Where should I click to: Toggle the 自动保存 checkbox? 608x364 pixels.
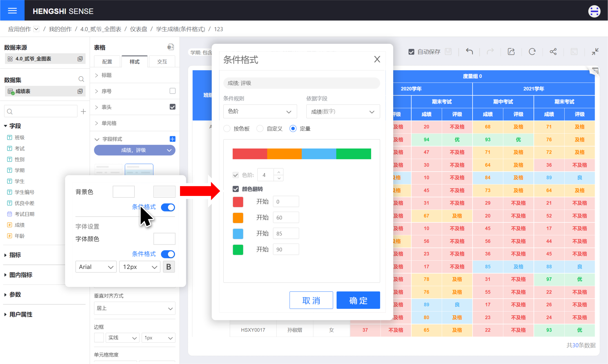pyautogui.click(x=411, y=52)
